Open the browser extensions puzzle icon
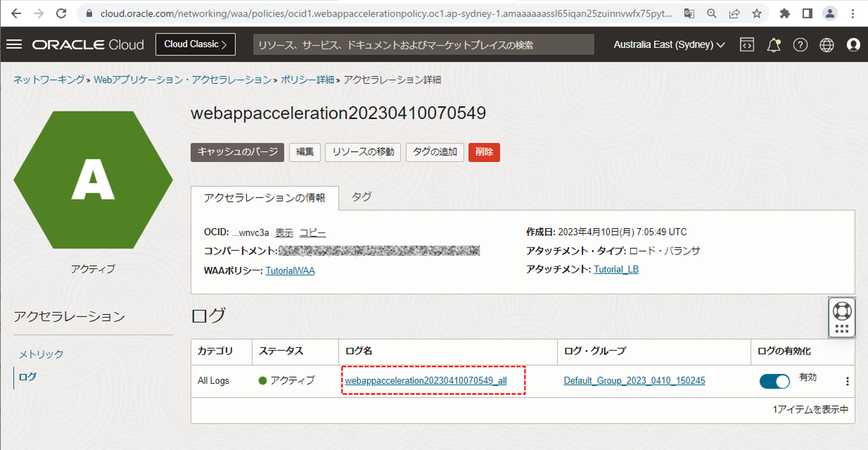The width and height of the screenshot is (868, 450). point(785,14)
